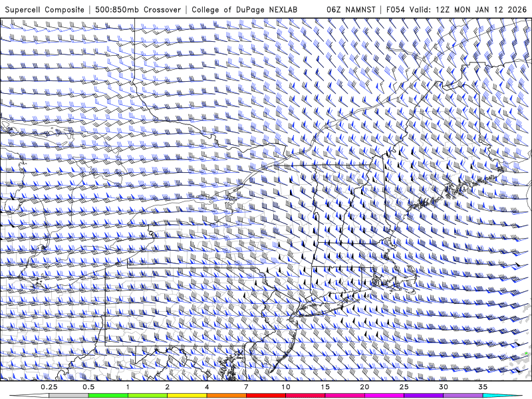Select the cyan arrow end of color bar

(x=502, y=396)
